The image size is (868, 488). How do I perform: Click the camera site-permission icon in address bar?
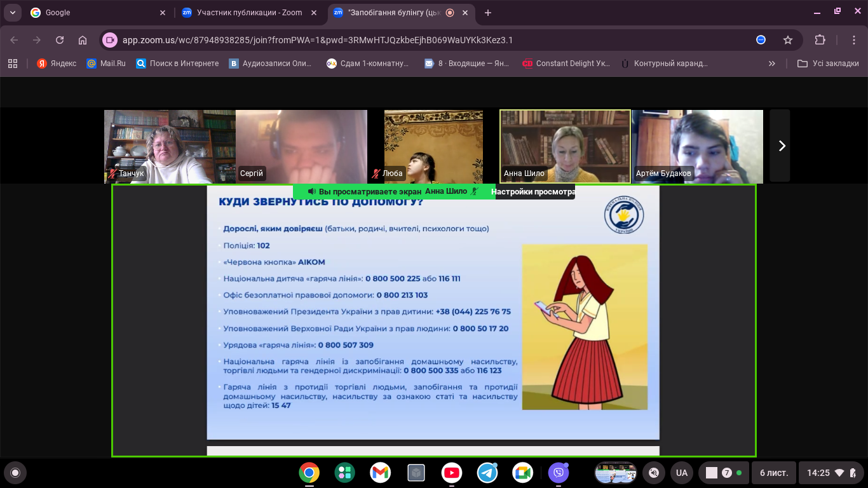pyautogui.click(x=110, y=40)
